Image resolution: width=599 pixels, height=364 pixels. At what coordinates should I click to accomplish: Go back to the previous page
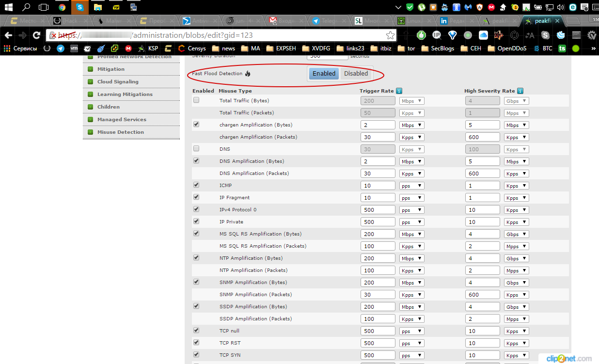[8, 35]
